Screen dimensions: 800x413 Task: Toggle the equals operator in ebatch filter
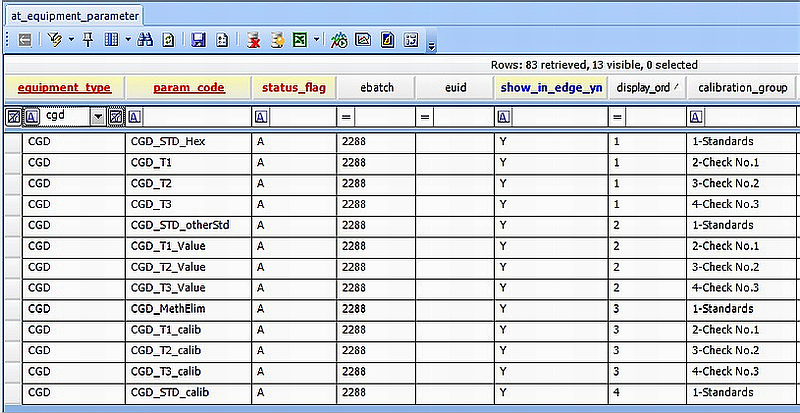coord(347,117)
